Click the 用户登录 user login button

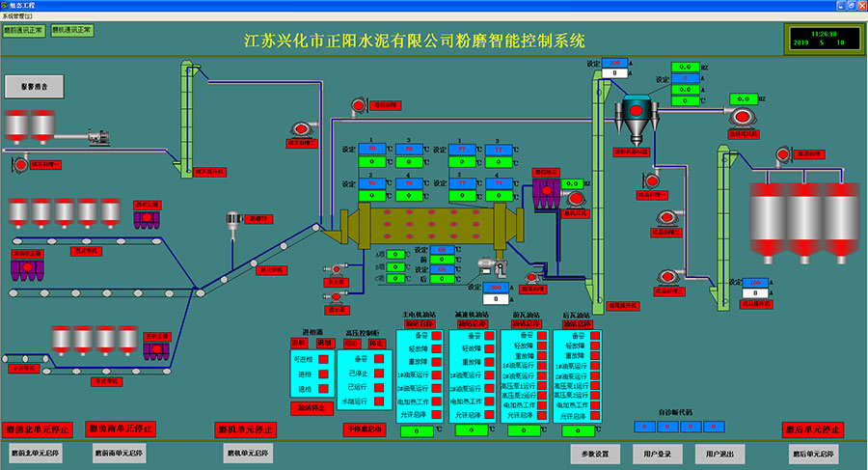(x=657, y=454)
